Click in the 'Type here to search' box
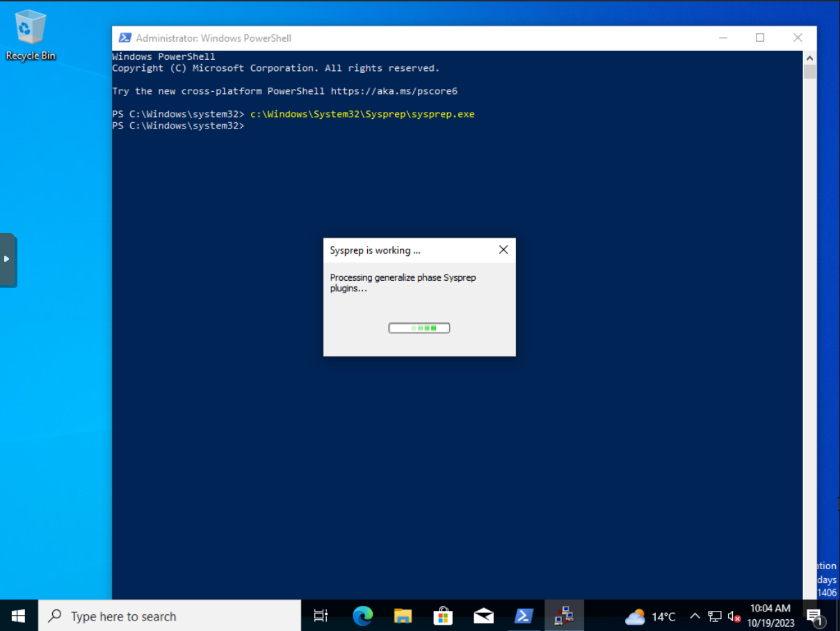Viewport: 840px width, 631px height. [x=170, y=616]
